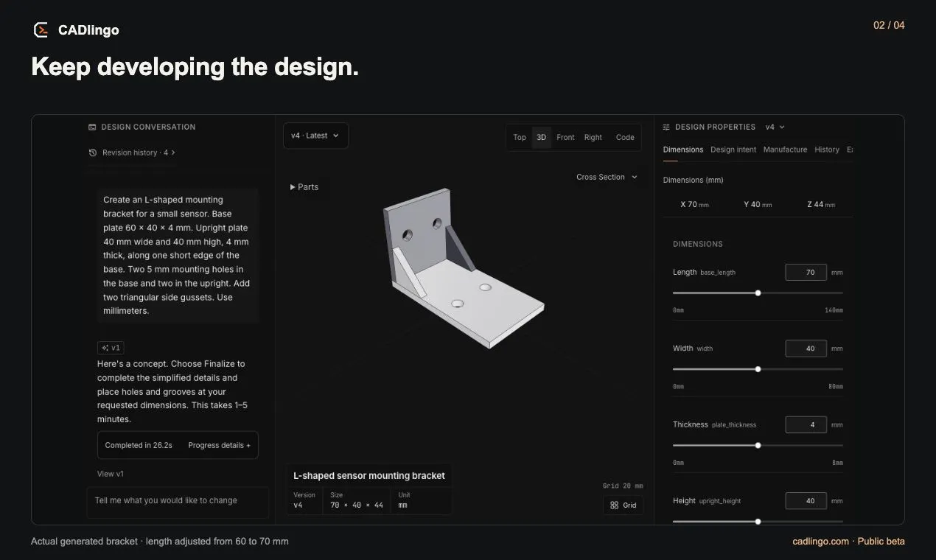Click the Version v4 info cell

[304, 500]
